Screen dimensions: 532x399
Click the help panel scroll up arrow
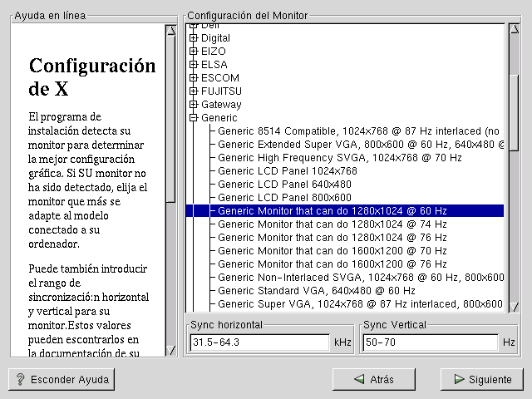coord(170,31)
